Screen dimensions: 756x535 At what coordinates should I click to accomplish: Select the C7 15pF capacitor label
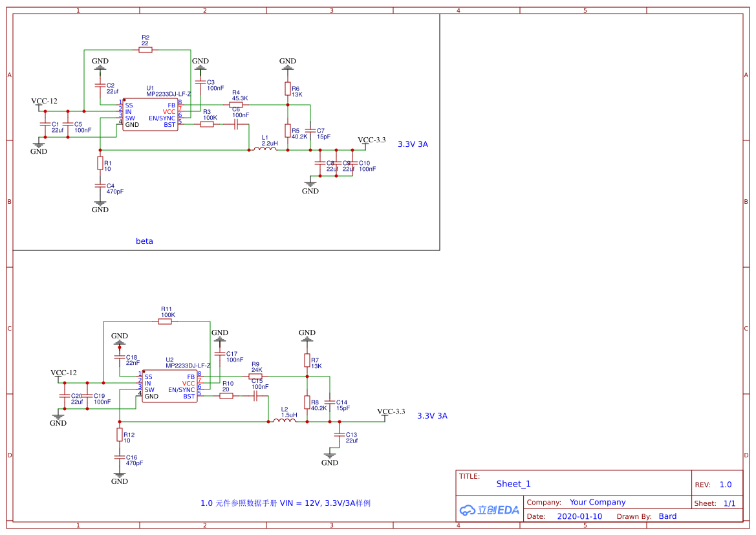click(x=323, y=134)
